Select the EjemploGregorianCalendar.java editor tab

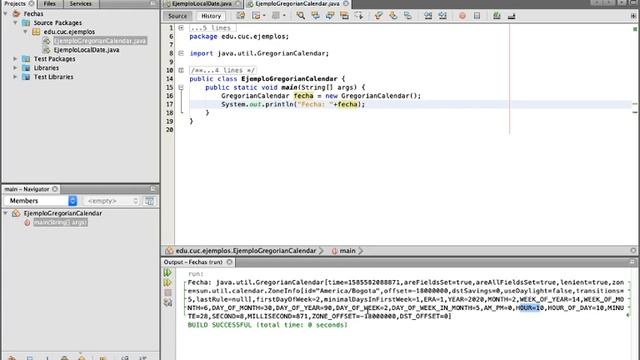(x=298, y=4)
